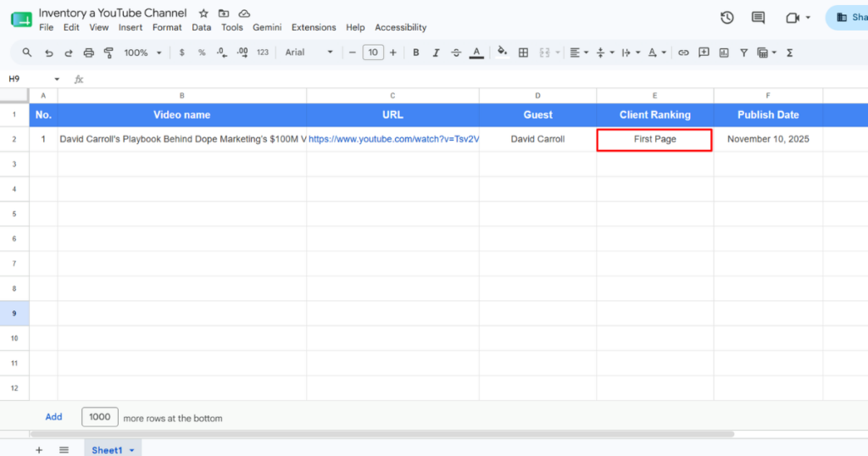Click the 1000 rows count field

click(x=100, y=417)
